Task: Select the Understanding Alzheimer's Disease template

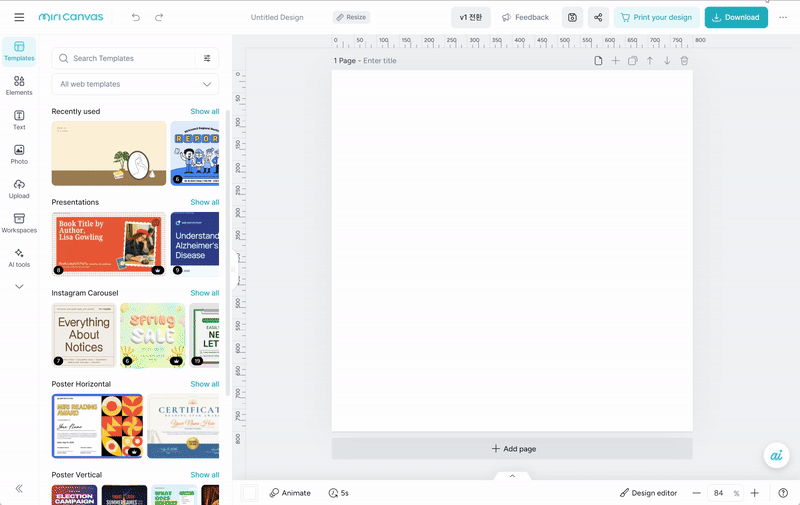Action: (x=195, y=244)
